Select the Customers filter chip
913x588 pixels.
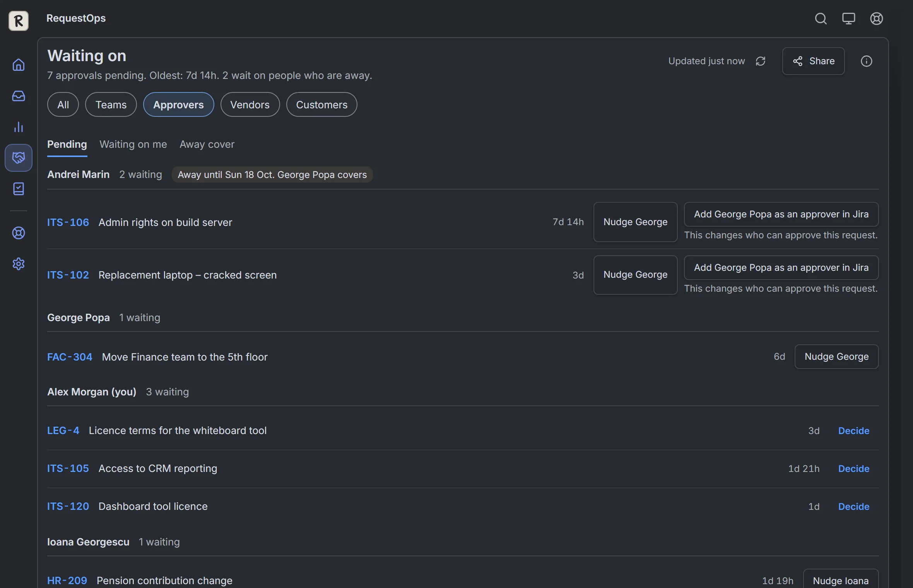click(x=322, y=104)
